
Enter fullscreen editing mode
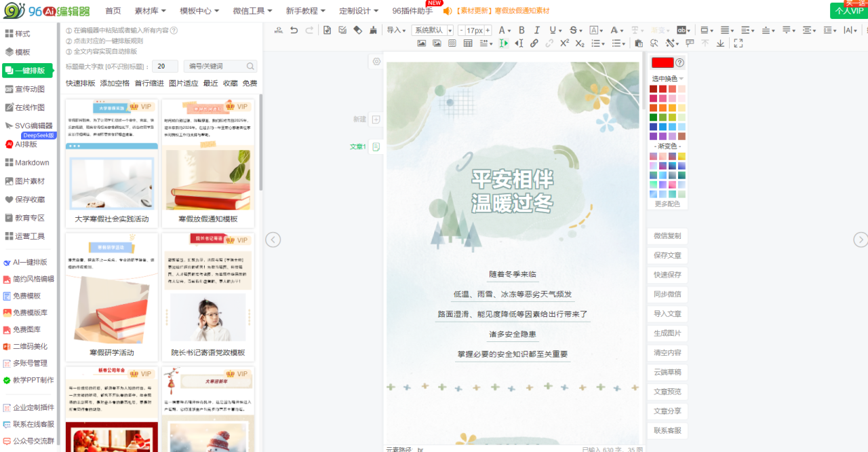(738, 43)
